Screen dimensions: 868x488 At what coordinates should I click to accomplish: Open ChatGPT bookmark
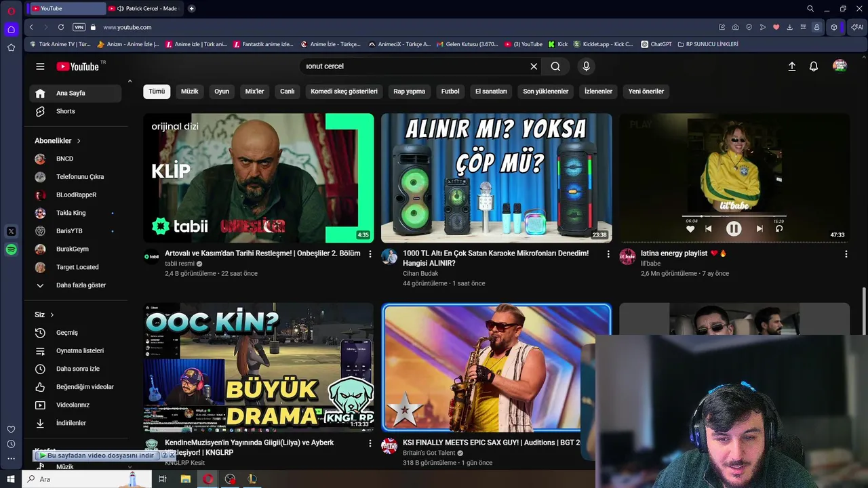click(x=656, y=44)
